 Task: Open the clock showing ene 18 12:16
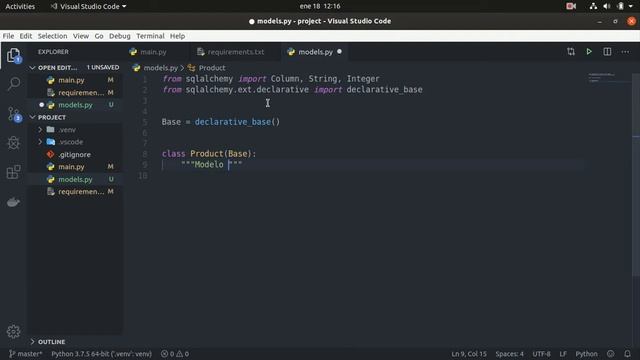[x=320, y=6]
